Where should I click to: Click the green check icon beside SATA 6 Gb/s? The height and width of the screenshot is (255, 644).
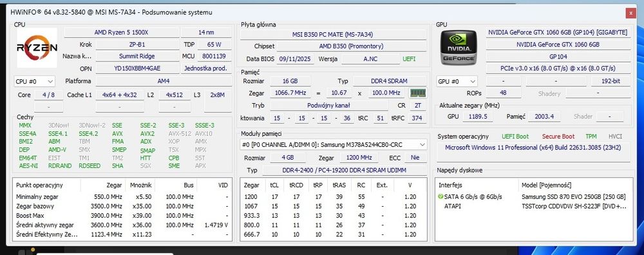point(440,196)
